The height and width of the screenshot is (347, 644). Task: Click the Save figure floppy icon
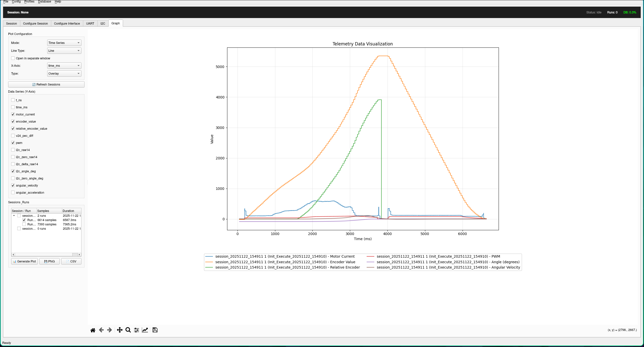coord(155,330)
